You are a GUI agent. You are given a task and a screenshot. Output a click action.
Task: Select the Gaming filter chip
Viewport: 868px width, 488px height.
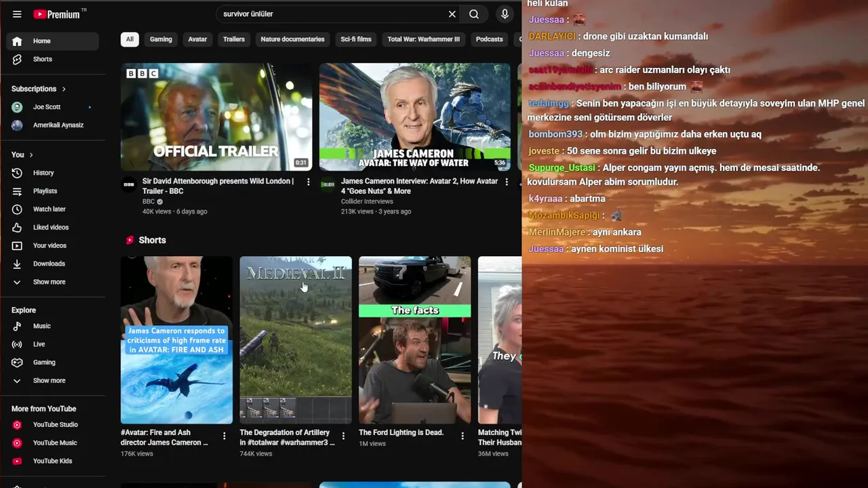[161, 39]
